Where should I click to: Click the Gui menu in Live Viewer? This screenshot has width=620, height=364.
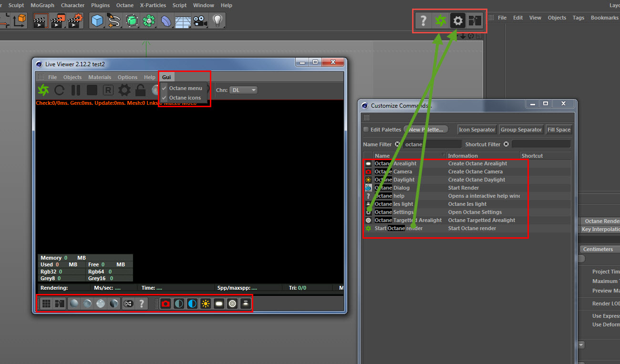166,77
